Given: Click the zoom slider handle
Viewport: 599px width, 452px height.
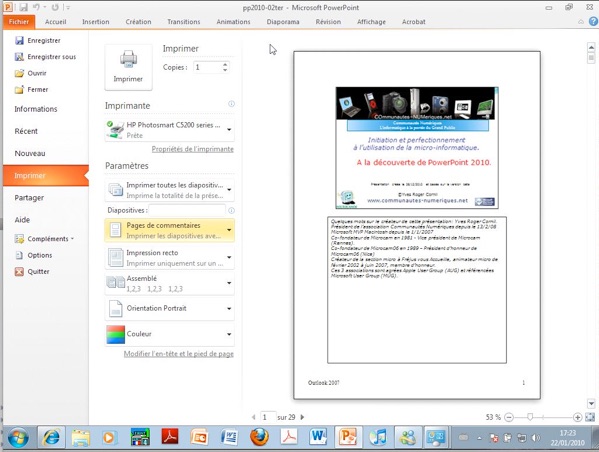Looking at the screenshot, I should click(x=530, y=417).
